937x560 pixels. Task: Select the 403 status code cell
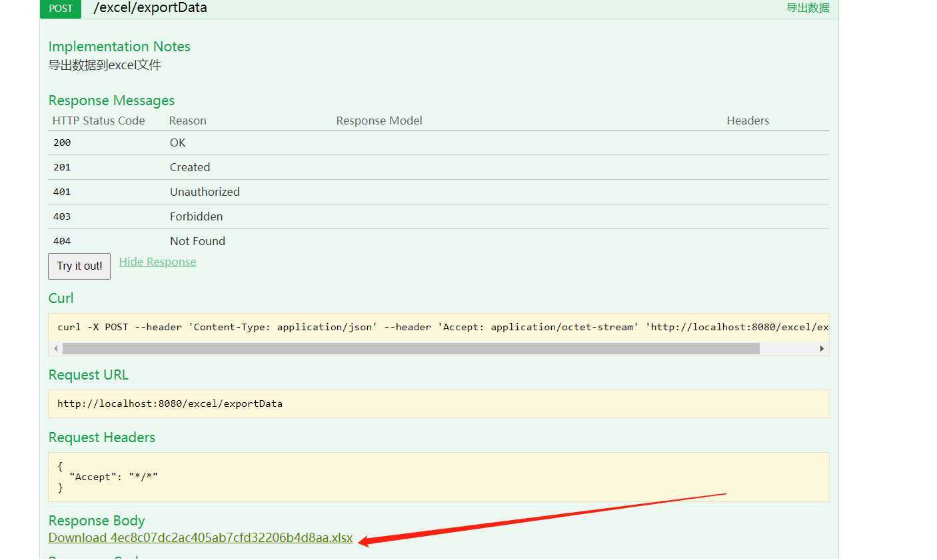pos(62,216)
